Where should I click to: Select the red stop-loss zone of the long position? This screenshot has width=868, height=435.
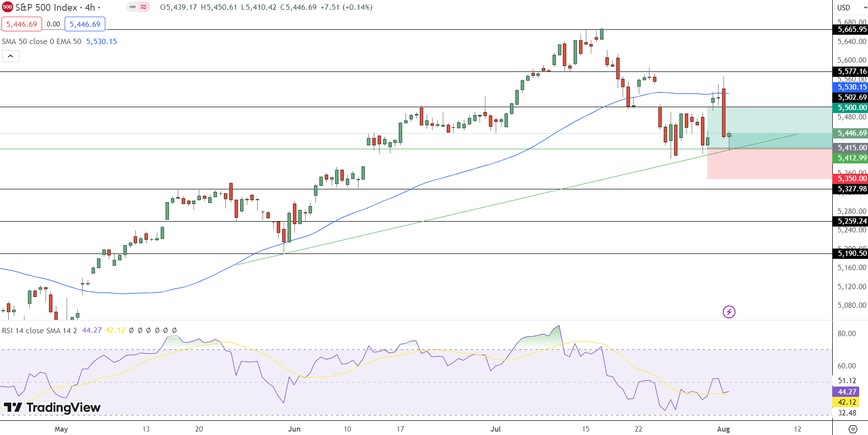[x=770, y=163]
